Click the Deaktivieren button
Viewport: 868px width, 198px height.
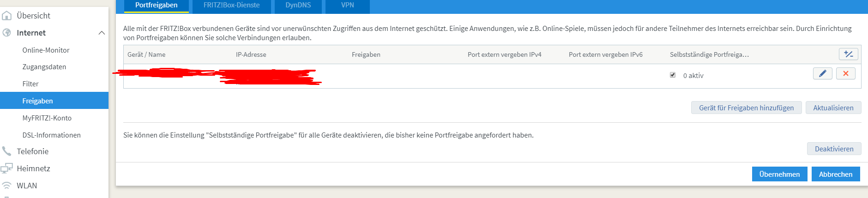[x=834, y=149]
